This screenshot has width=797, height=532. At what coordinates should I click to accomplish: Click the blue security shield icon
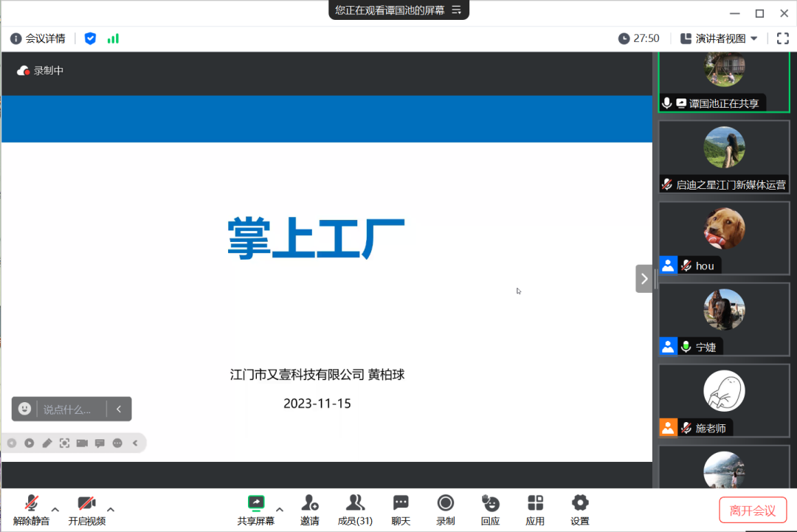[x=90, y=38]
